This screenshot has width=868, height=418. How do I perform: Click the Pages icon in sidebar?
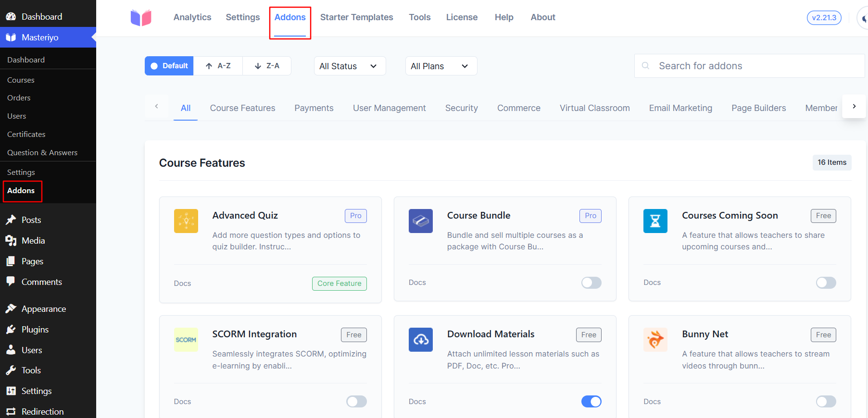coord(11,261)
